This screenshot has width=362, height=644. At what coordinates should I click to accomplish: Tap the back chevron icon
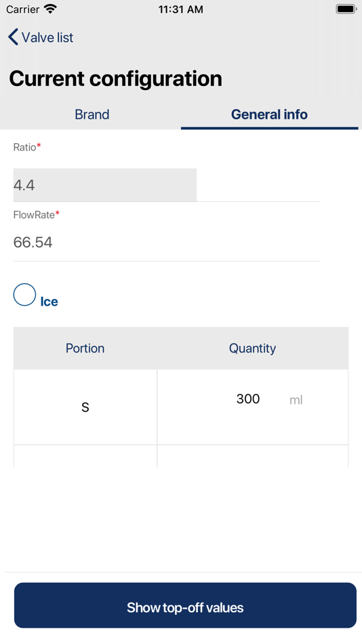13,37
